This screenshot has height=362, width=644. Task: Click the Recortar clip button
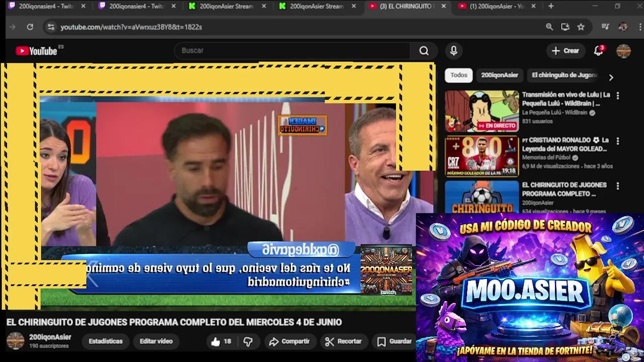pyautogui.click(x=344, y=341)
